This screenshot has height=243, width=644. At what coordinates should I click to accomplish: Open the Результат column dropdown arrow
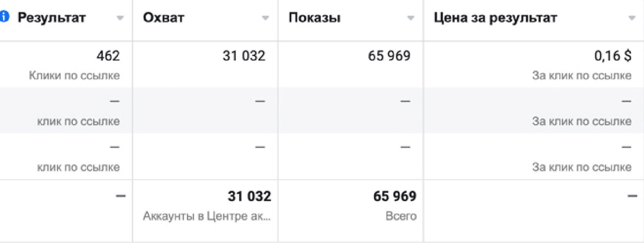[120, 18]
